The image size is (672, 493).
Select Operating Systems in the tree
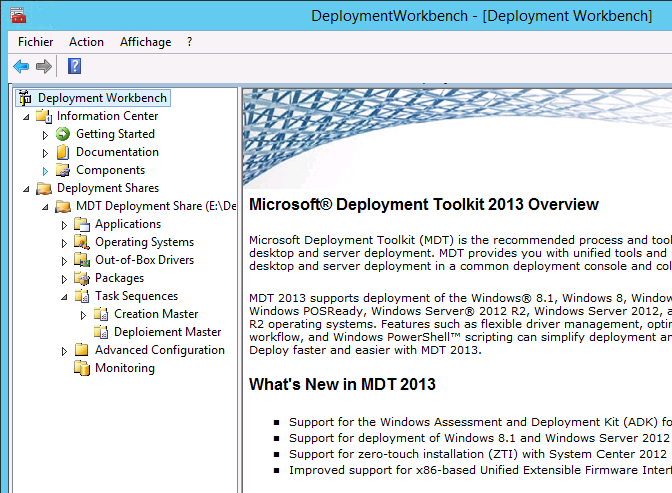(x=144, y=242)
